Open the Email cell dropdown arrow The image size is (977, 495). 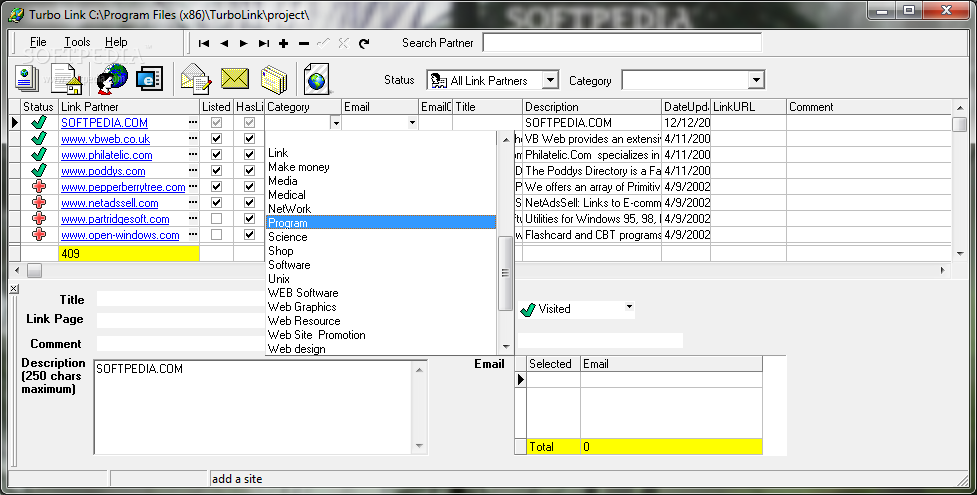point(412,123)
